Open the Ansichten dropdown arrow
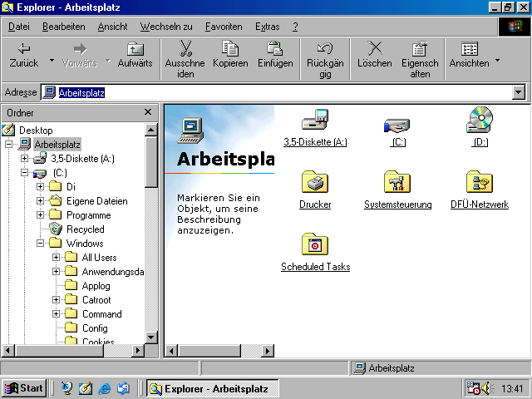The image size is (532, 399). [x=497, y=61]
